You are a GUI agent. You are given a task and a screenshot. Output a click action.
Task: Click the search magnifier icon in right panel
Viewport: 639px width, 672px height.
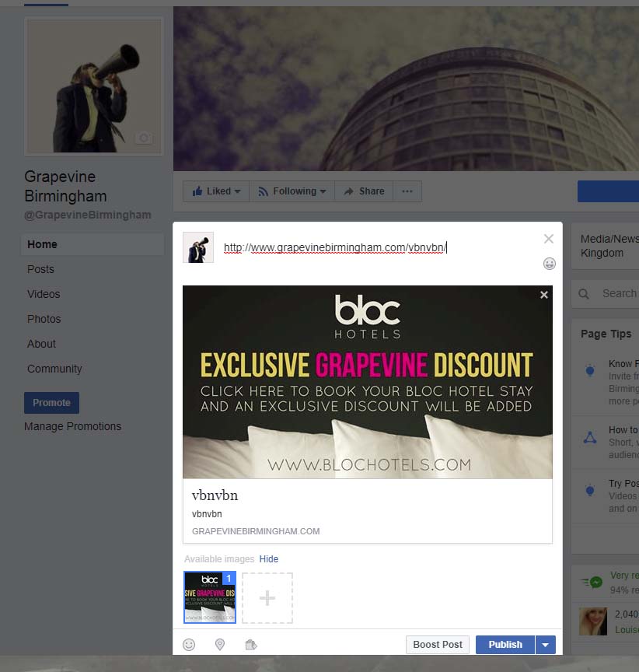point(584,294)
